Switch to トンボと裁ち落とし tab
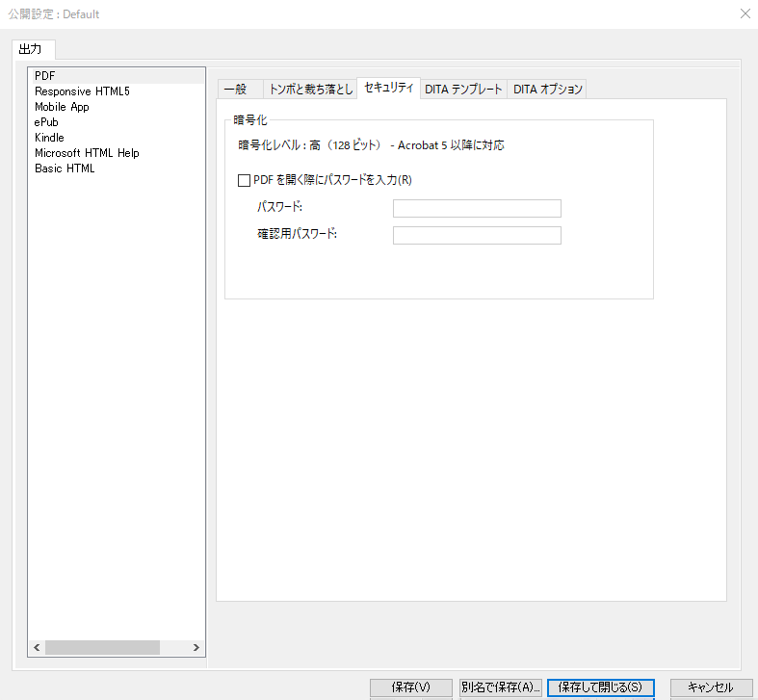The width and height of the screenshot is (758, 700). point(310,90)
